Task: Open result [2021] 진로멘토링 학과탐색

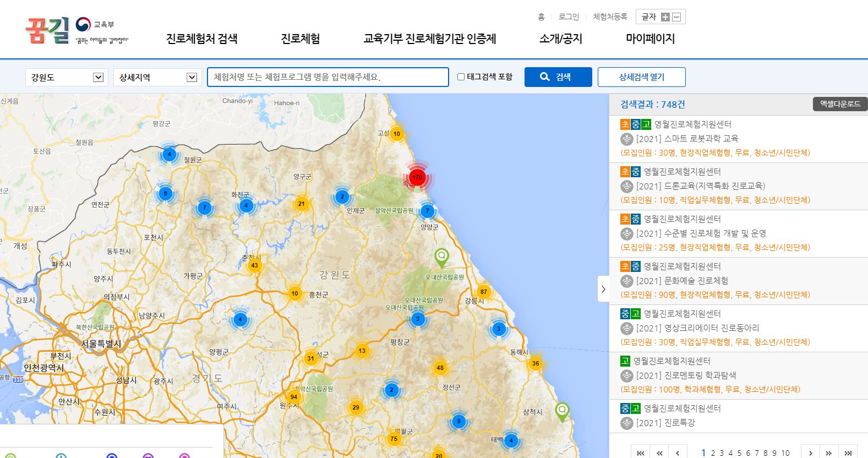Action: (x=686, y=375)
